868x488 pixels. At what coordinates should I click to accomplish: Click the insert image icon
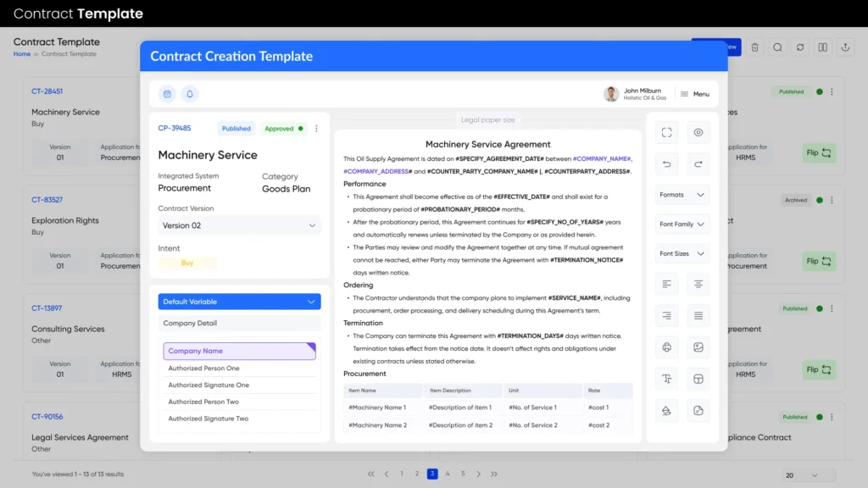[698, 347]
